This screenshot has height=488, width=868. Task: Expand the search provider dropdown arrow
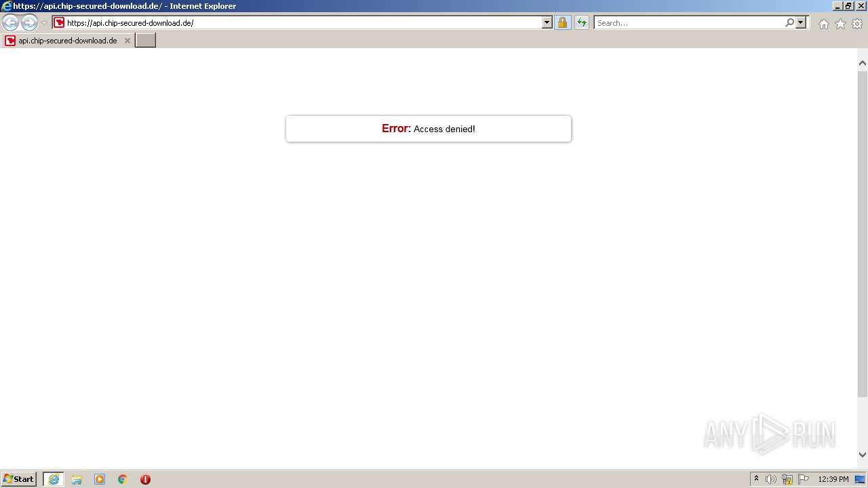[x=801, y=22]
